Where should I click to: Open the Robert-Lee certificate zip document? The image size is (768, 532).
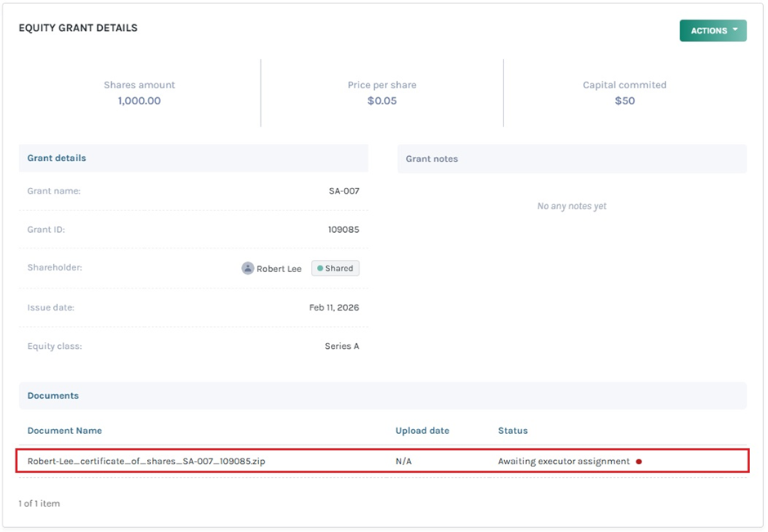(x=146, y=461)
